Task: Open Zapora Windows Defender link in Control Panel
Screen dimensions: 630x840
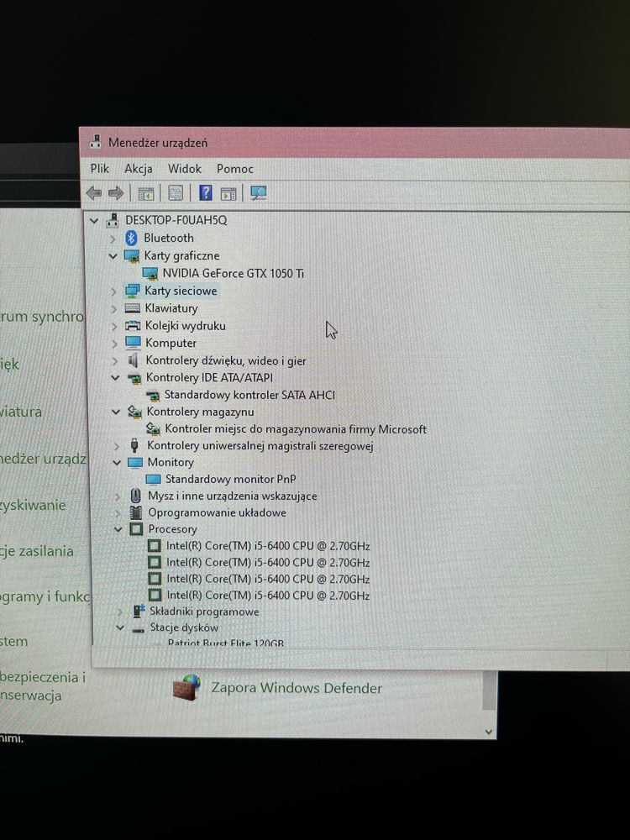Action: (297, 689)
